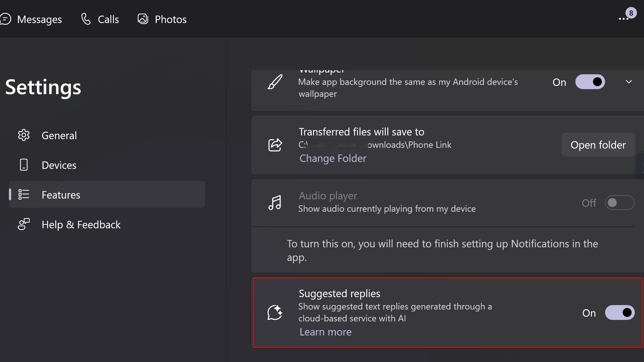Click Change Folder for file transfers

click(x=333, y=158)
